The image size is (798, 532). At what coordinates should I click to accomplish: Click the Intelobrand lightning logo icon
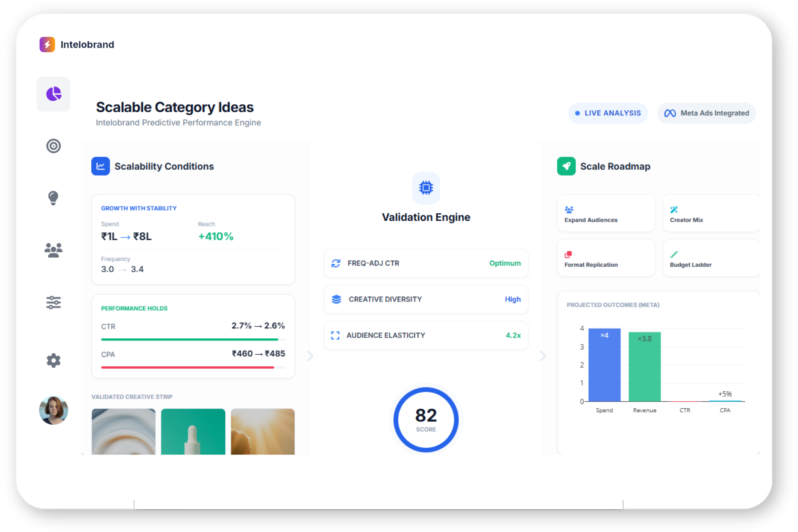(47, 44)
